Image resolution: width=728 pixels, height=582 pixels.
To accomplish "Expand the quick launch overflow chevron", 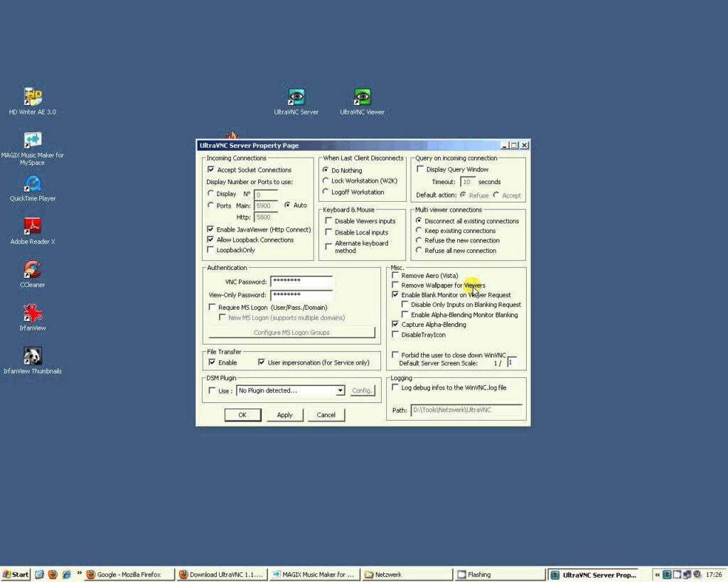I will click(80, 573).
